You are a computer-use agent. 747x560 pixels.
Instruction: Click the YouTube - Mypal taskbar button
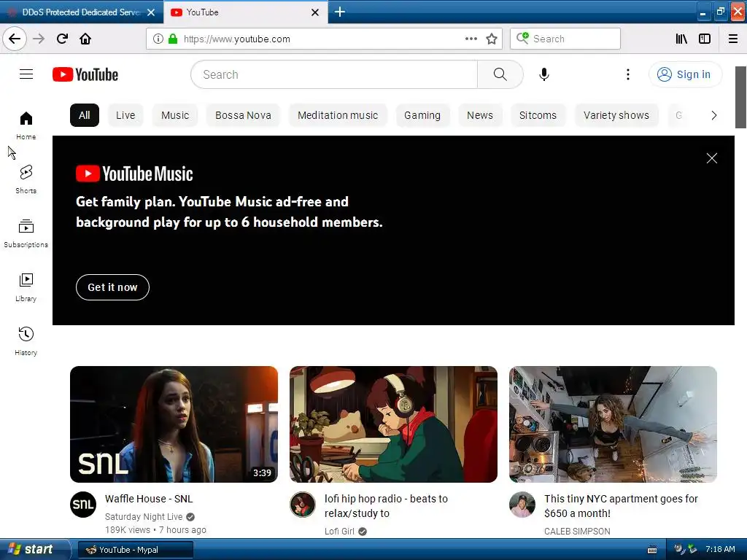[135, 550]
